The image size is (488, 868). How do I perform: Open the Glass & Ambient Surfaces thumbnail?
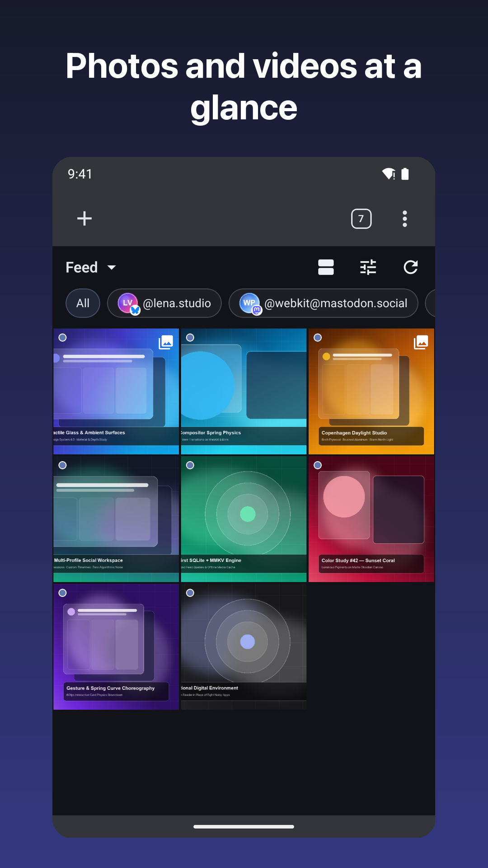point(116,392)
